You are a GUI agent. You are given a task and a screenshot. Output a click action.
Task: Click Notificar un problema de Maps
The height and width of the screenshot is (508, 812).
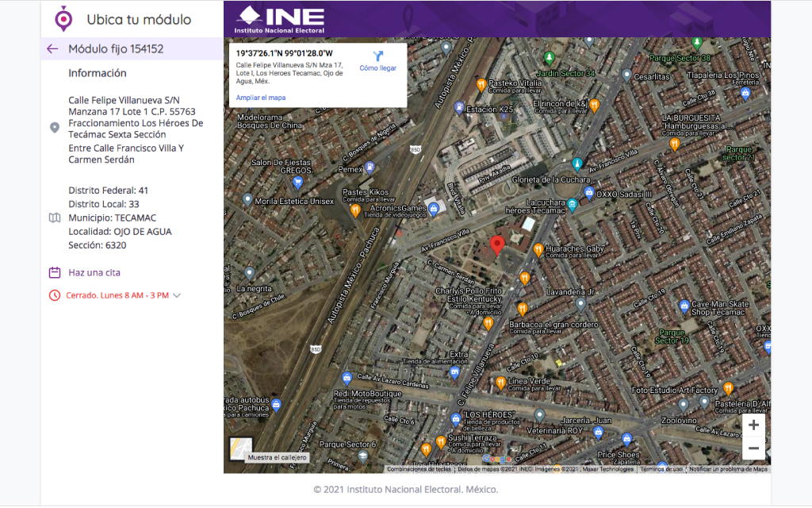(728, 469)
